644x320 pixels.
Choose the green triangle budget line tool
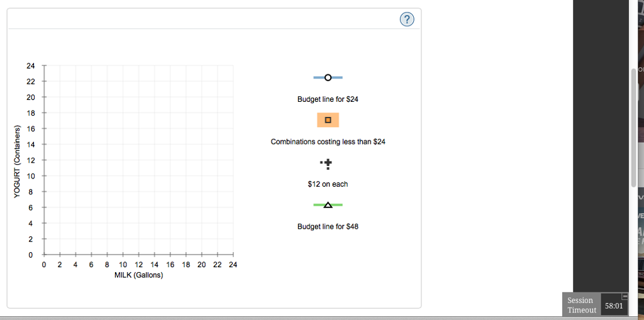point(328,205)
